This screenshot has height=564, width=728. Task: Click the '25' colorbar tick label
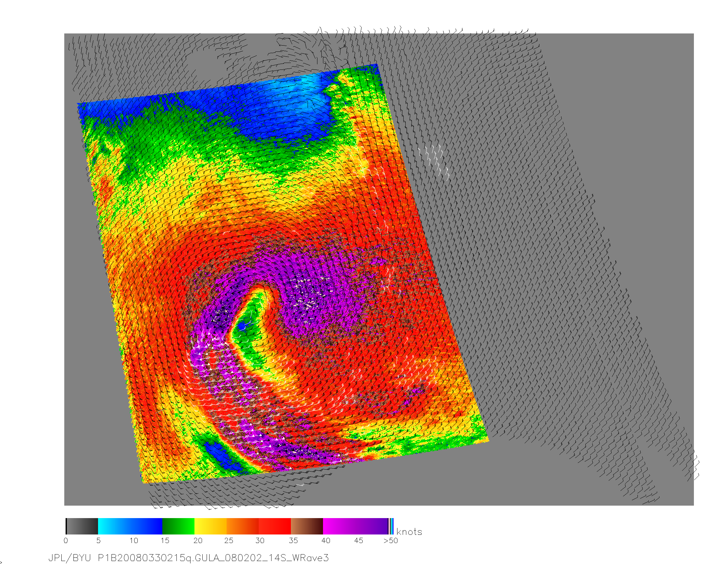click(229, 541)
